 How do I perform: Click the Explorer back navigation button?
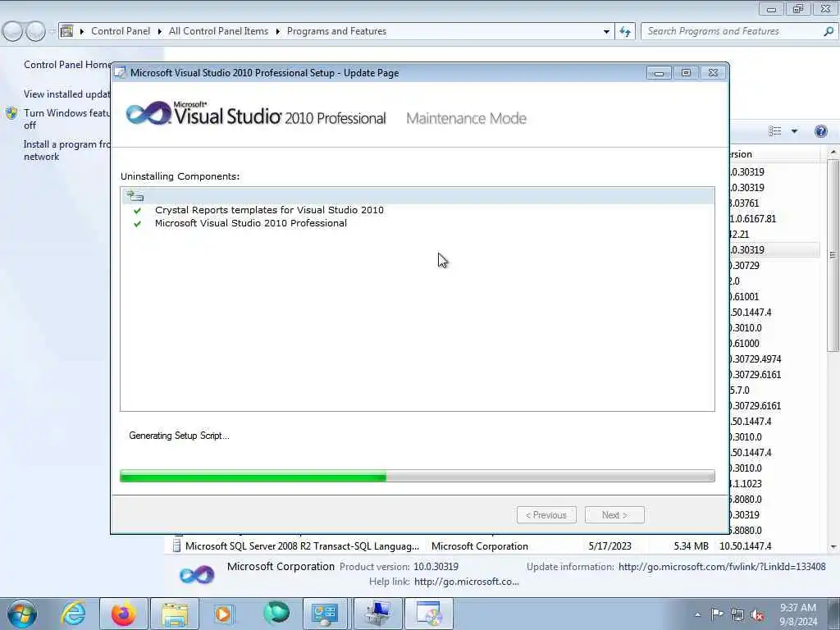(12, 32)
